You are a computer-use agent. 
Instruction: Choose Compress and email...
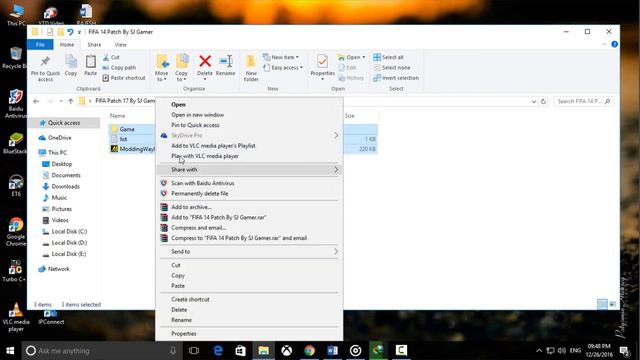tap(198, 228)
